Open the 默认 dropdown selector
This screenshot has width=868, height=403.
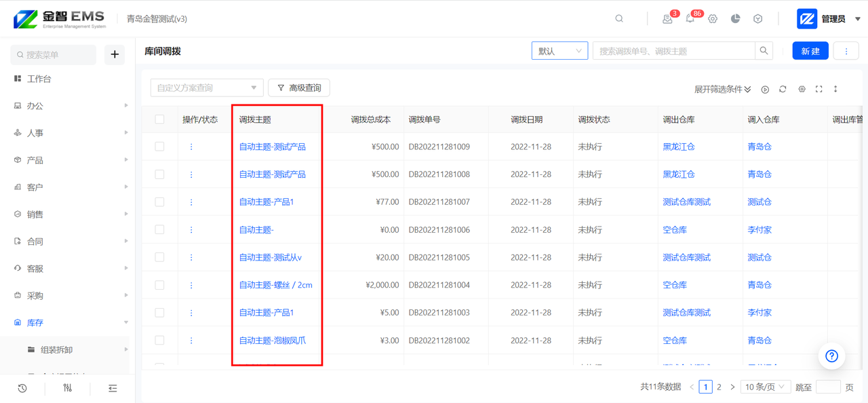(x=559, y=51)
